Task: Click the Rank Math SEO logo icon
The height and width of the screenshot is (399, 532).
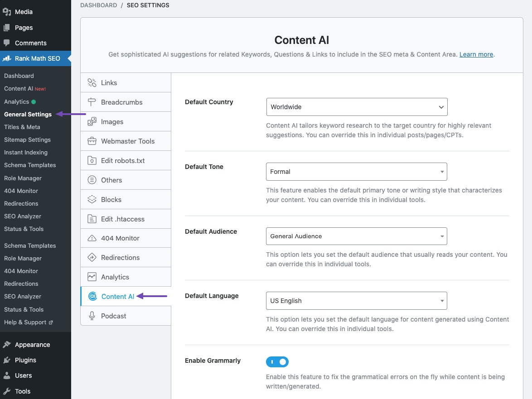Action: pyautogui.click(x=7, y=58)
